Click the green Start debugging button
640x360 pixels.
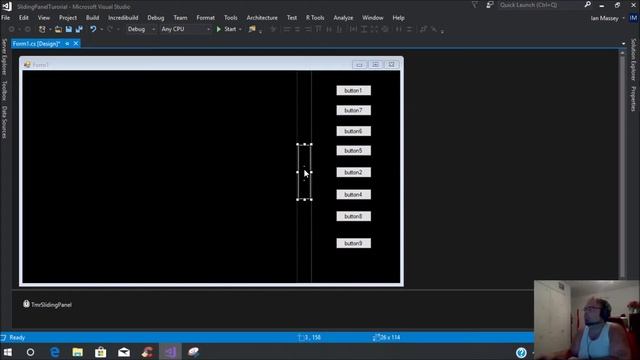pos(226,29)
